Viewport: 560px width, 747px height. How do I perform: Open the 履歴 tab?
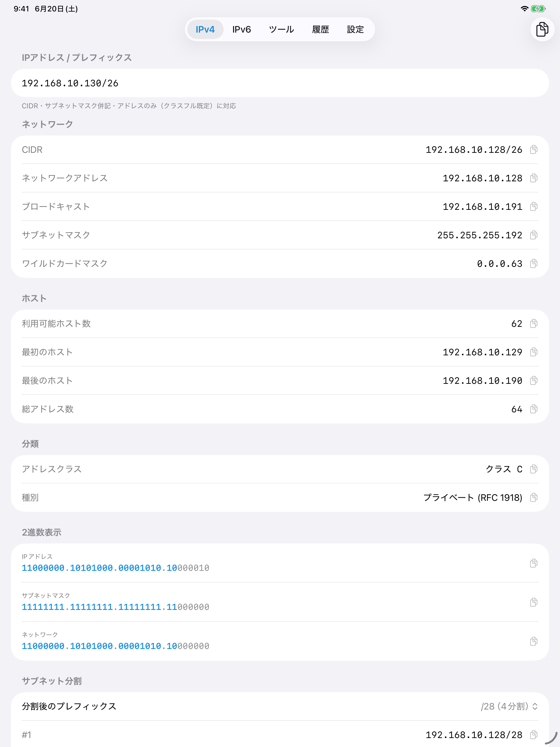320,29
